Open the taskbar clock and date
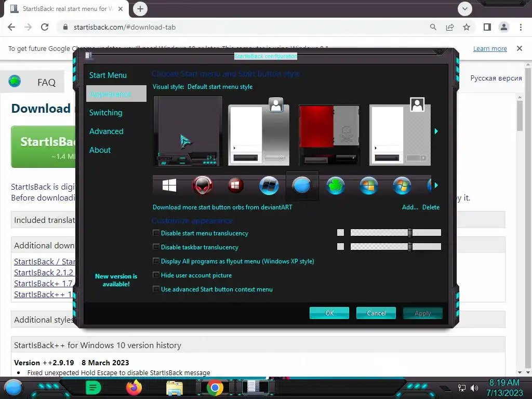 pos(504,388)
